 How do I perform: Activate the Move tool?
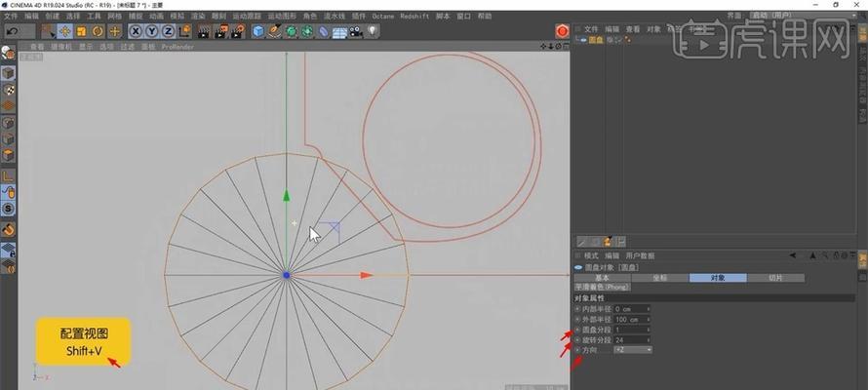click(64, 31)
